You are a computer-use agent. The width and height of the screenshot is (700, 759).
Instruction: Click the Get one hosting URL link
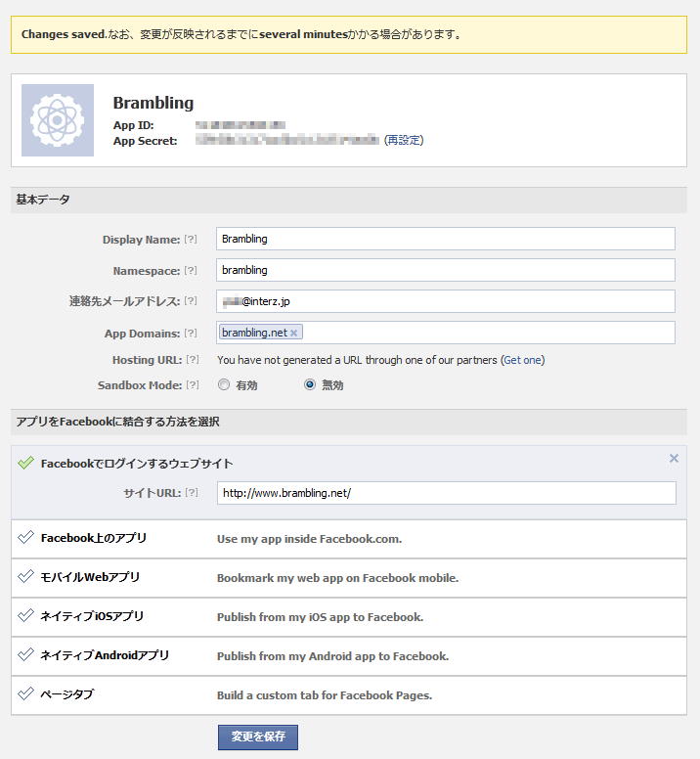pos(522,360)
